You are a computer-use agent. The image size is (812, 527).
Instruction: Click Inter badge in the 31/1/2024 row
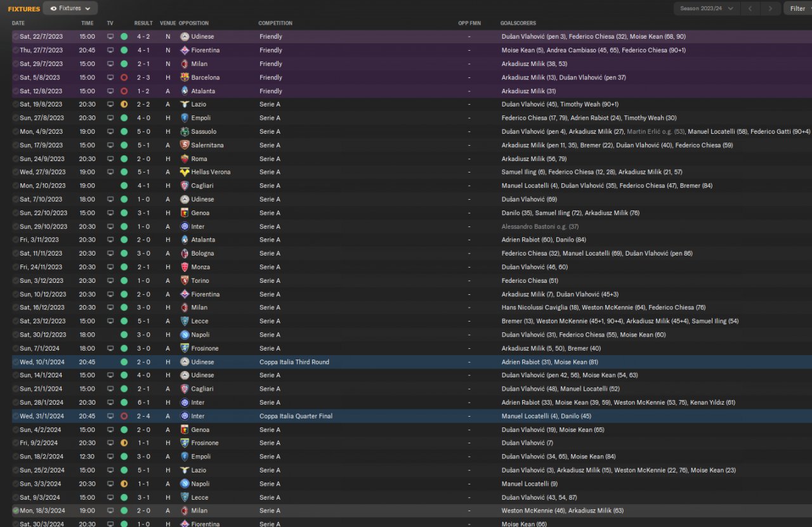coord(185,416)
